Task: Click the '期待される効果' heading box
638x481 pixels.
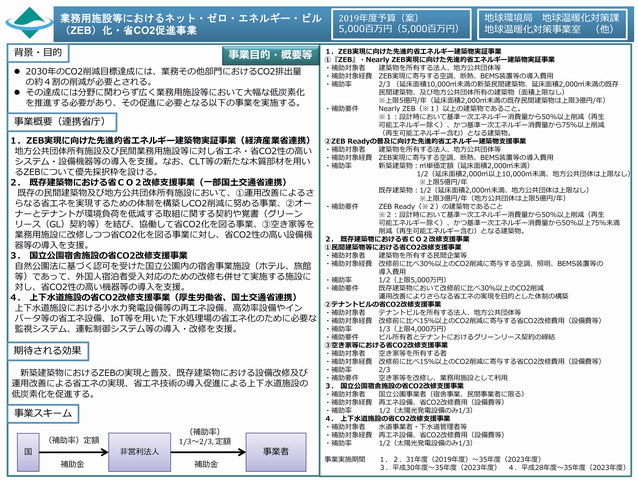Action: coord(48,351)
